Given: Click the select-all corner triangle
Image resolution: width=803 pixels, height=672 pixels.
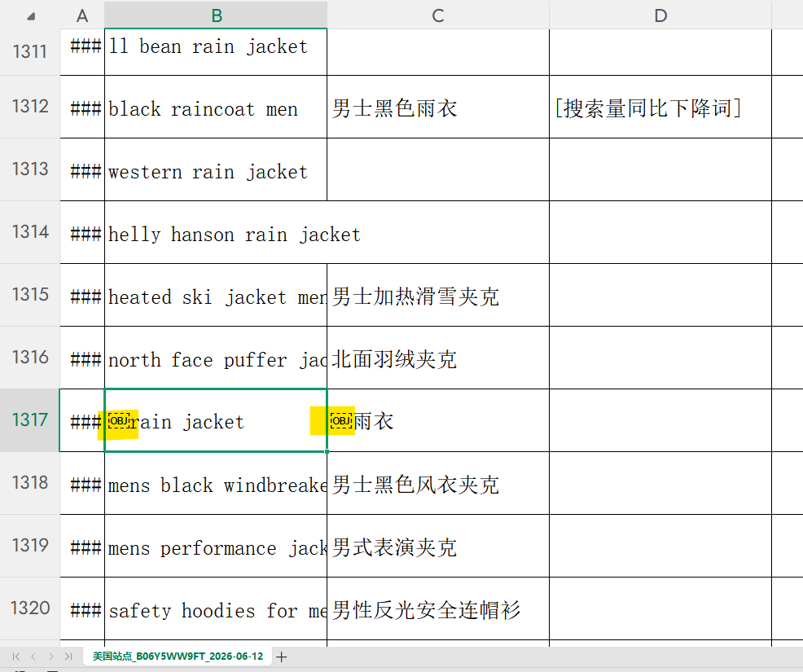Looking at the screenshot, I should click(x=31, y=15).
